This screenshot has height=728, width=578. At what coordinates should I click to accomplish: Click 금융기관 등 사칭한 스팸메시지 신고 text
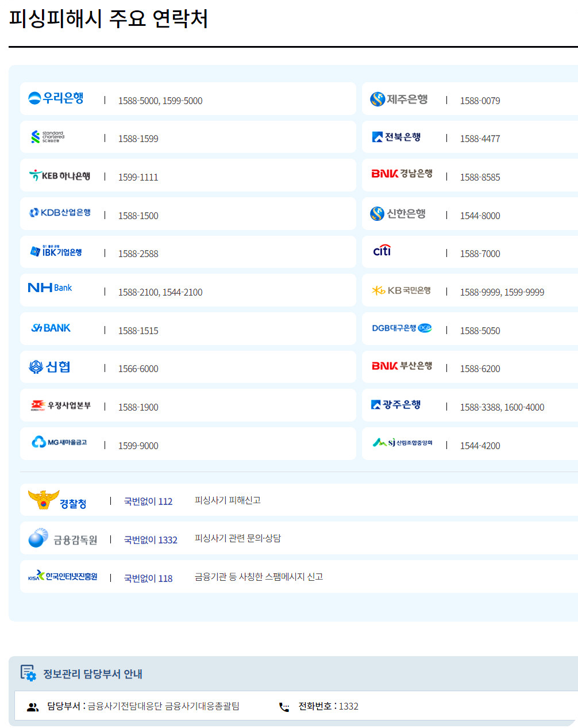[x=259, y=577]
